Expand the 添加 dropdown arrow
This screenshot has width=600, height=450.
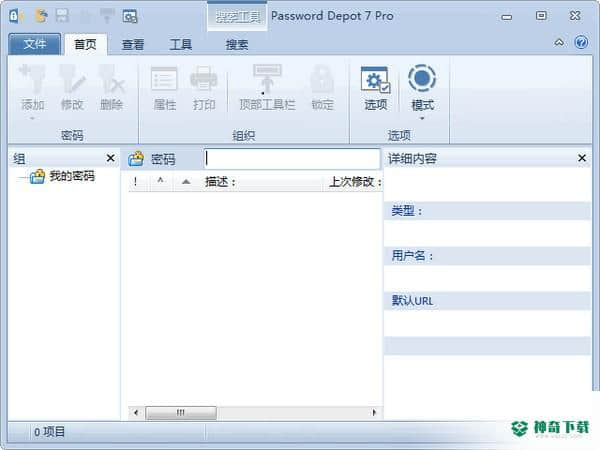click(x=33, y=119)
